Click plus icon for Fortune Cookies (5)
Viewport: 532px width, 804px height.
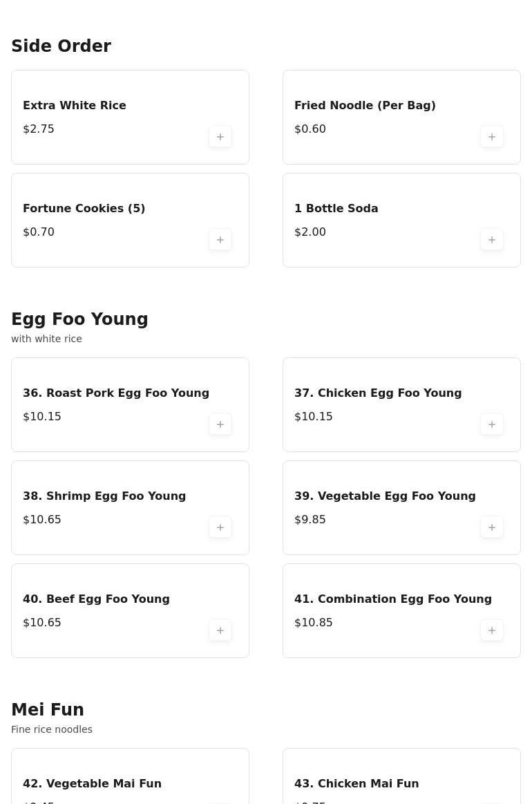pyautogui.click(x=220, y=240)
